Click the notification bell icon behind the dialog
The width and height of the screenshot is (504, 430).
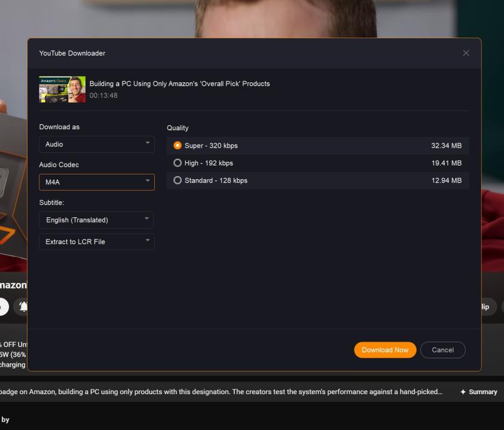click(x=23, y=307)
